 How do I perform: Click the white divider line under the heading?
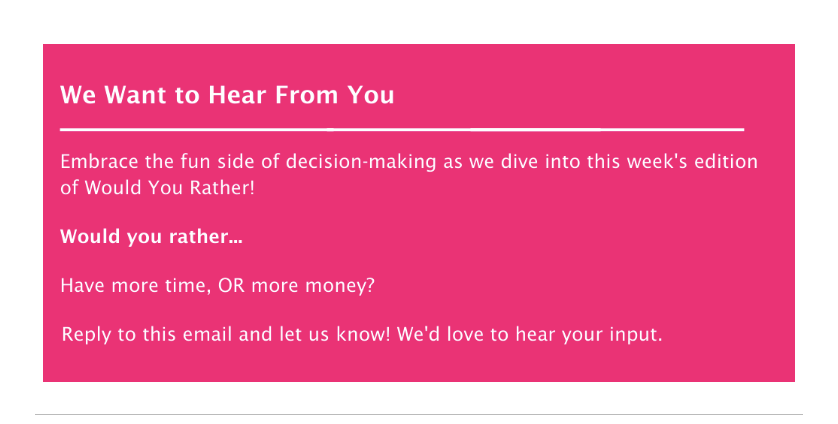(402, 129)
